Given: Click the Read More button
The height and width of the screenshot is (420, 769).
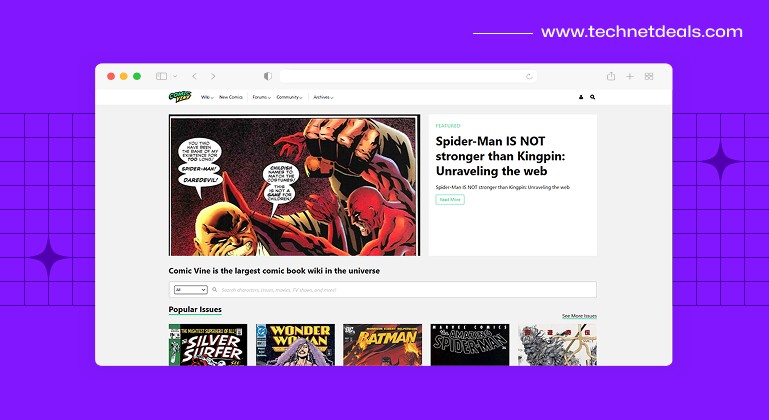Looking at the screenshot, I should (450, 199).
